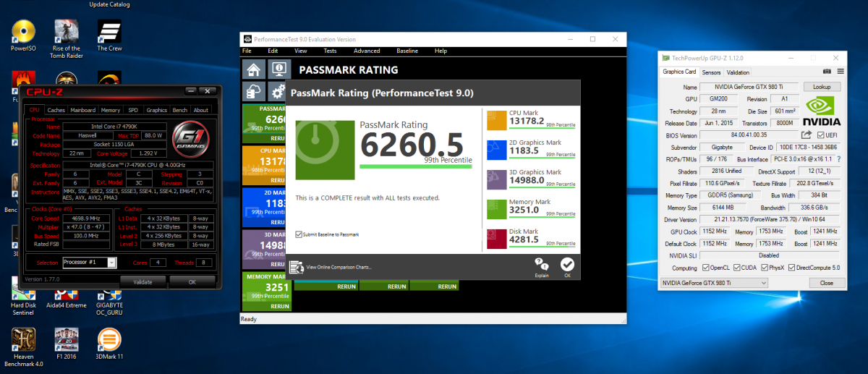This screenshot has width=868, height=374.
Task: Click Lookup button in GPU-Z
Action: pyautogui.click(x=822, y=86)
